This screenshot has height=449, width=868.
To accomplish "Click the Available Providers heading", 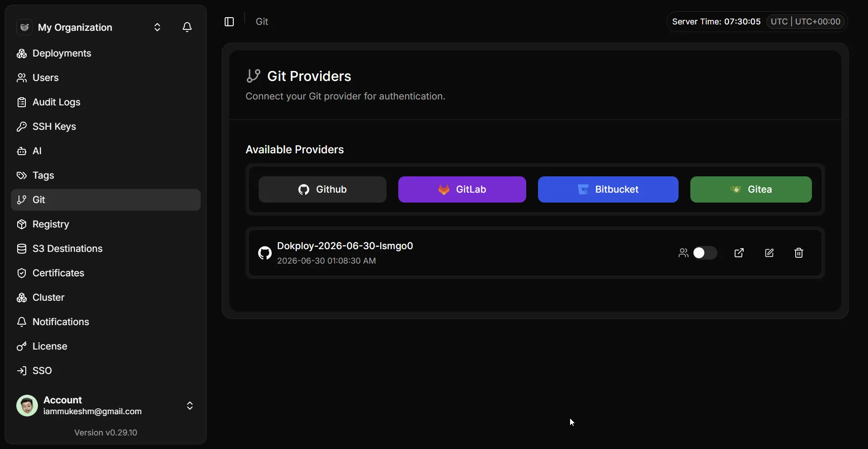I will click(x=295, y=150).
